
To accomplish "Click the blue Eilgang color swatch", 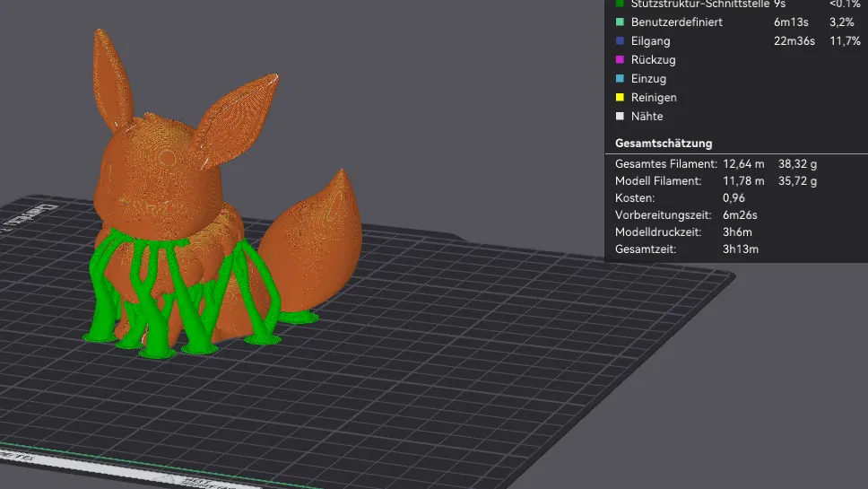I will tap(620, 41).
